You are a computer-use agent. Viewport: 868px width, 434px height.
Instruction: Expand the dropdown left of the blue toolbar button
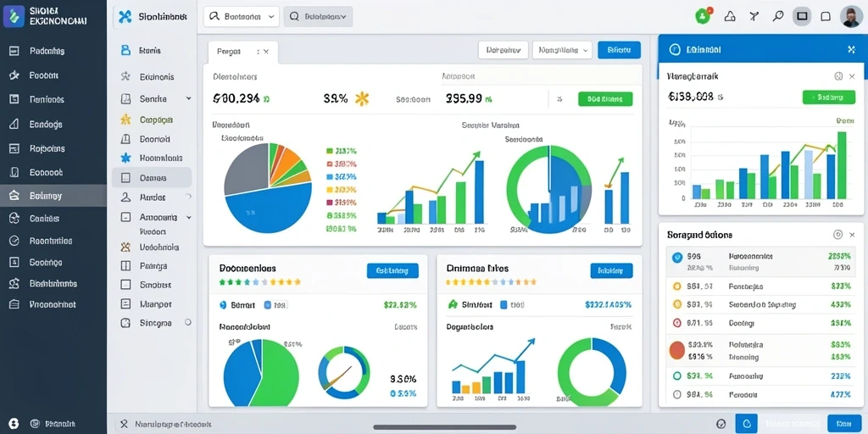[562, 50]
